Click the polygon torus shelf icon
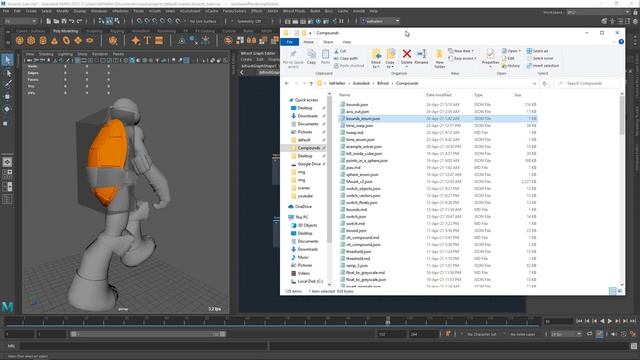This screenshot has height=360, width=640. [66, 40]
